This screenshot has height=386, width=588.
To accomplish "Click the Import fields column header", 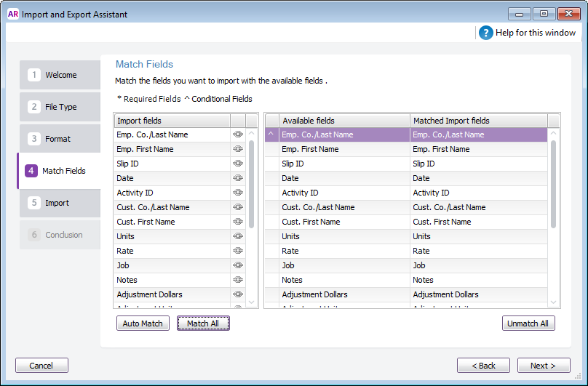I will [172, 121].
